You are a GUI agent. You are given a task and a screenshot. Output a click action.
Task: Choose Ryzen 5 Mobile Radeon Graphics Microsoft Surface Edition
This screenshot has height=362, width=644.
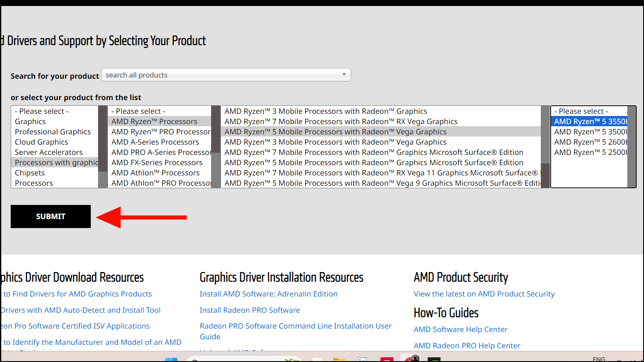pos(381,163)
